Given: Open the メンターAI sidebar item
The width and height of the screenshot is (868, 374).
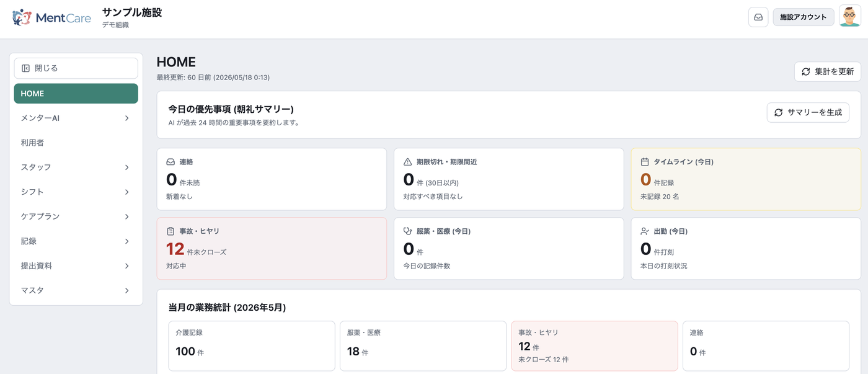Looking at the screenshot, I should (x=76, y=118).
